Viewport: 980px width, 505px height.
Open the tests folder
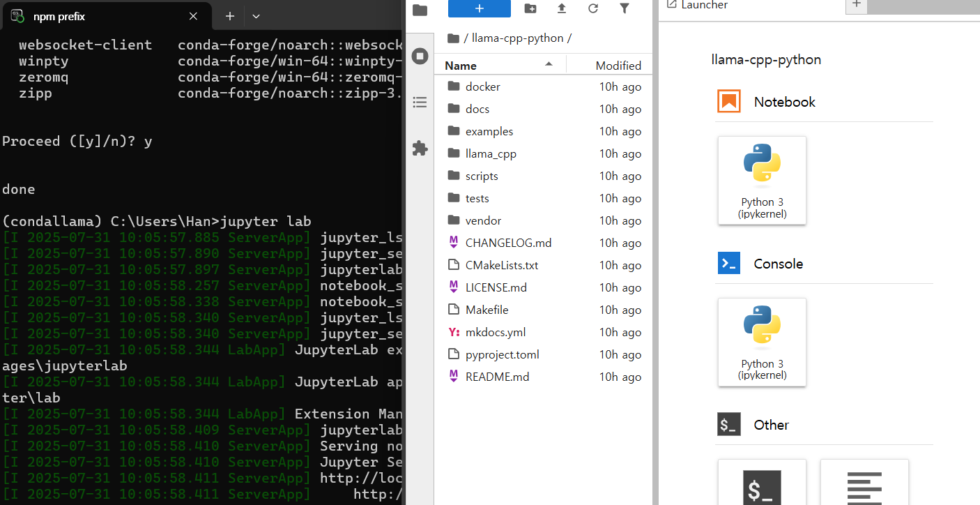tap(543, 198)
